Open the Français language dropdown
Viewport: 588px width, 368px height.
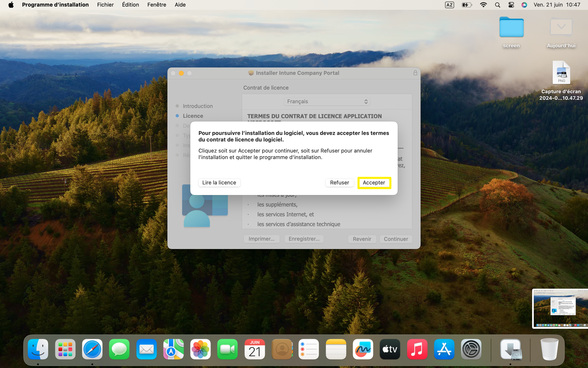pyautogui.click(x=327, y=101)
